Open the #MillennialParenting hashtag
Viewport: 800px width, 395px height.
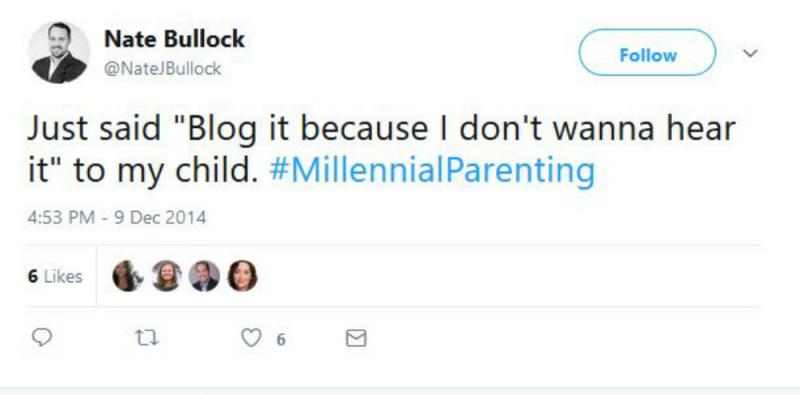tap(432, 170)
